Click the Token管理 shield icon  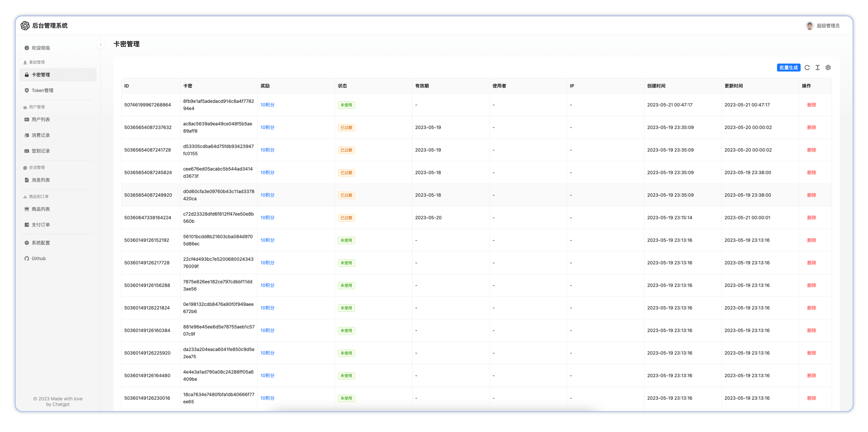coord(27,90)
